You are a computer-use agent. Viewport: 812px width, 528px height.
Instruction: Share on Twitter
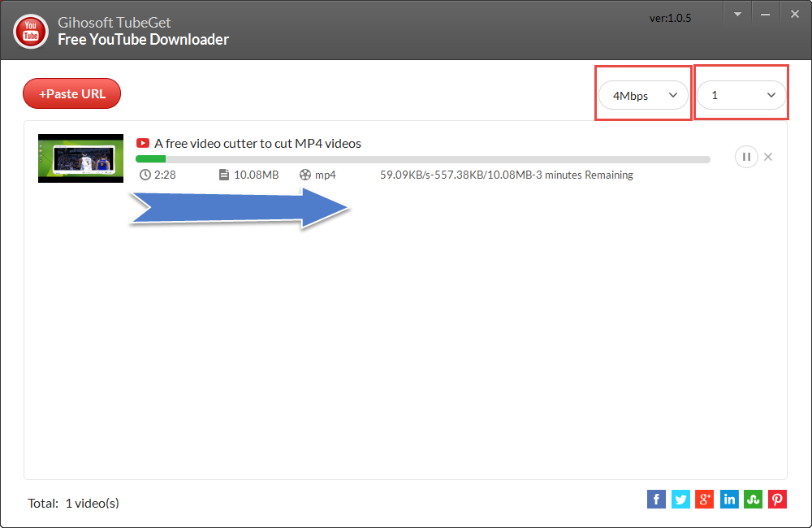coord(680,500)
